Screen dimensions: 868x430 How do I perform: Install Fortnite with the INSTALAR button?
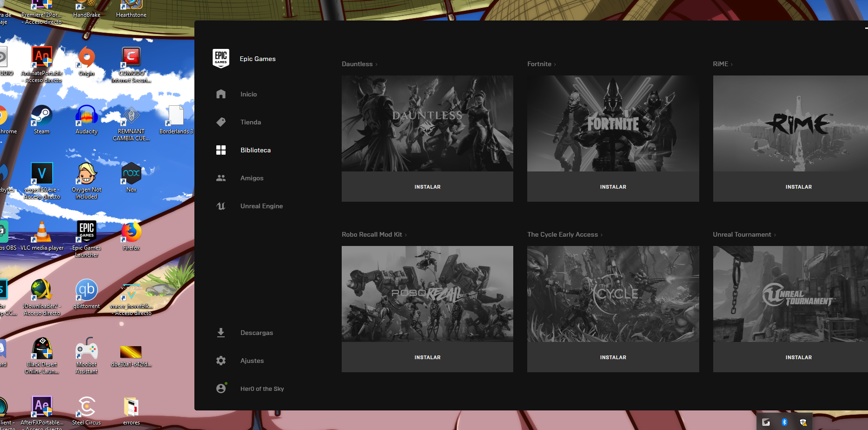(613, 187)
